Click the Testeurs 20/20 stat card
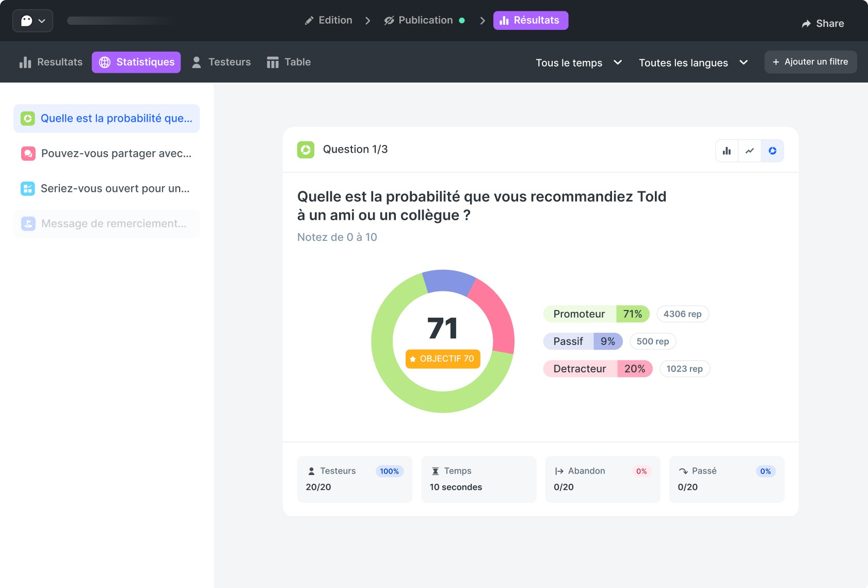Screen dimensions: 868x588 [x=355, y=479]
